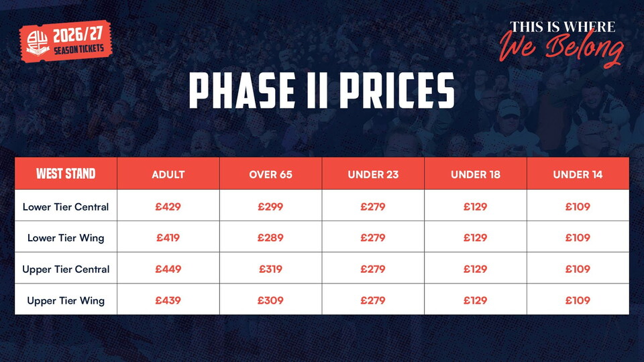Screen dimensions: 644x362
Task: Select the Under 18 column header
Action: (476, 174)
